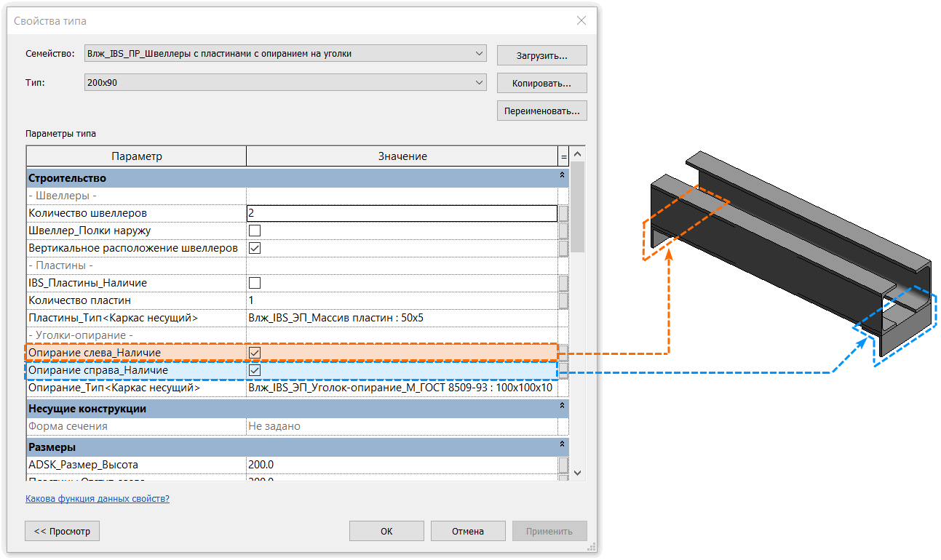Click the ADSK_Размер_Высота value 200.0
Viewport: 941px width, 560px height.
(x=402, y=464)
